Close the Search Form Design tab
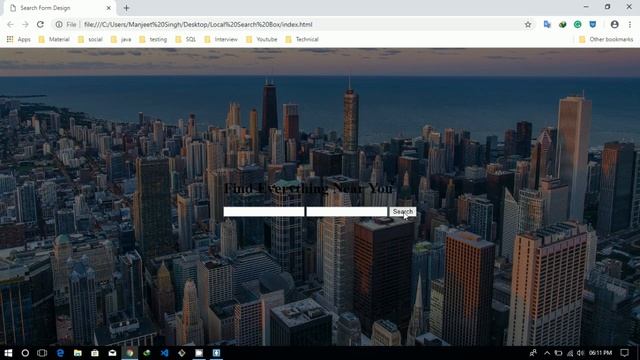Image resolution: width=640 pixels, height=360 pixels. pos(109,8)
